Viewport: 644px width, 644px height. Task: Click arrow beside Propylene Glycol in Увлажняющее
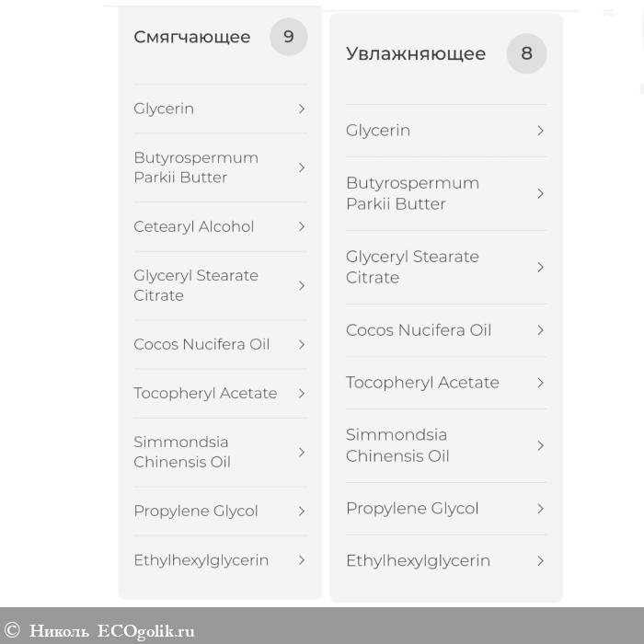(540, 509)
